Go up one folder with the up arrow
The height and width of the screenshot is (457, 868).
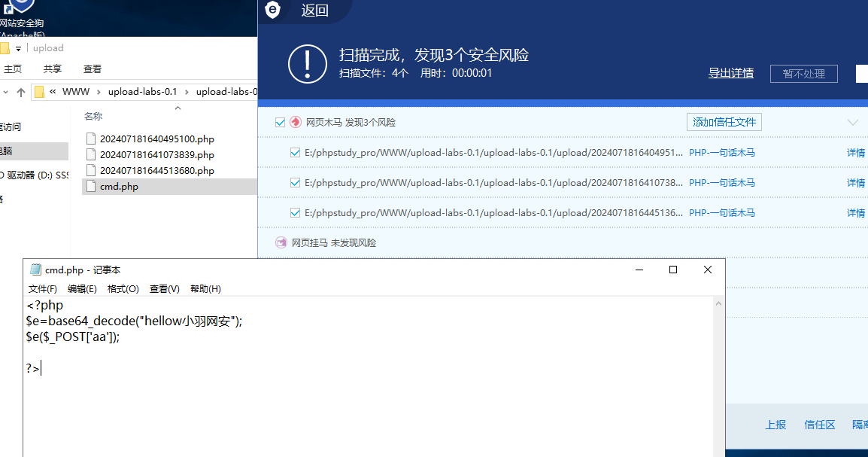click(20, 92)
